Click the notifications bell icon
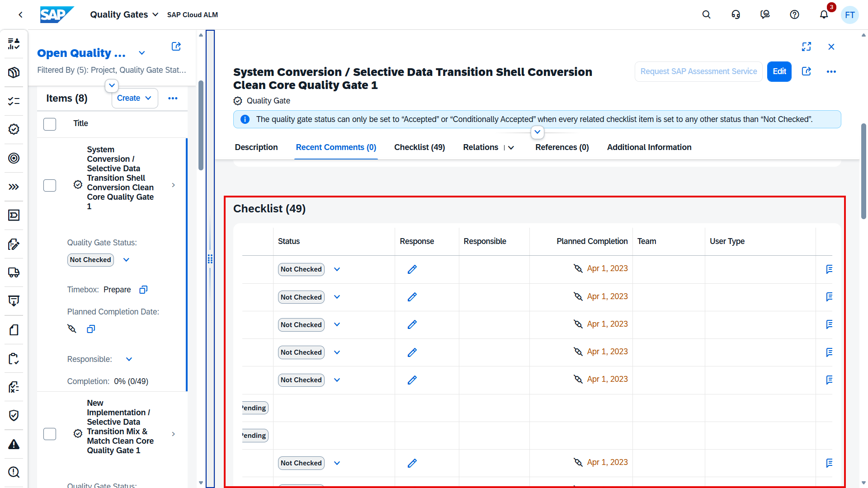 pyautogui.click(x=824, y=15)
